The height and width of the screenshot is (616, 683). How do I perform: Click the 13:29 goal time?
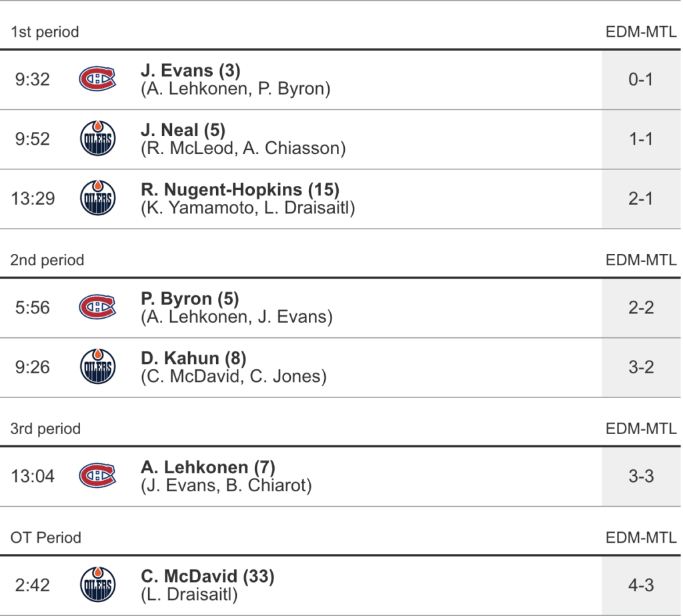33,198
